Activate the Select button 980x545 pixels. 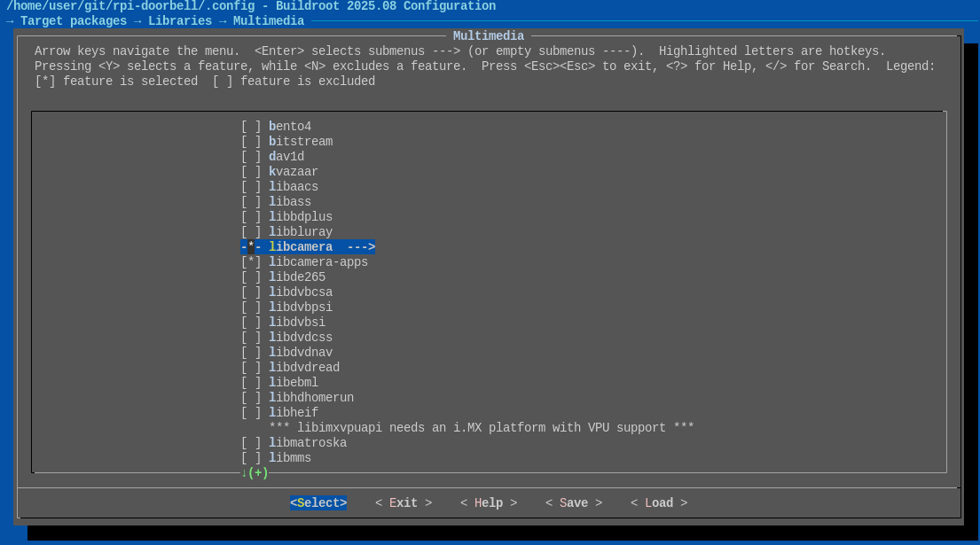point(318,502)
